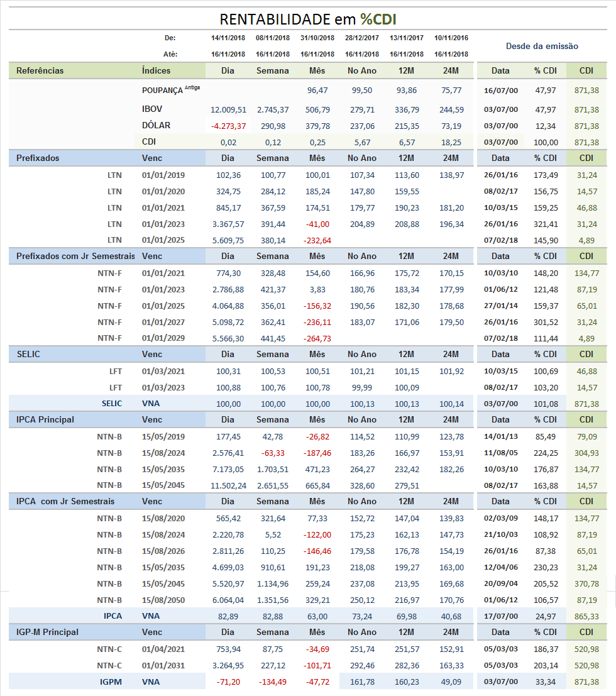
Task: Click IGPM VNA Semana value -134,49
Action: pyautogui.click(x=273, y=682)
